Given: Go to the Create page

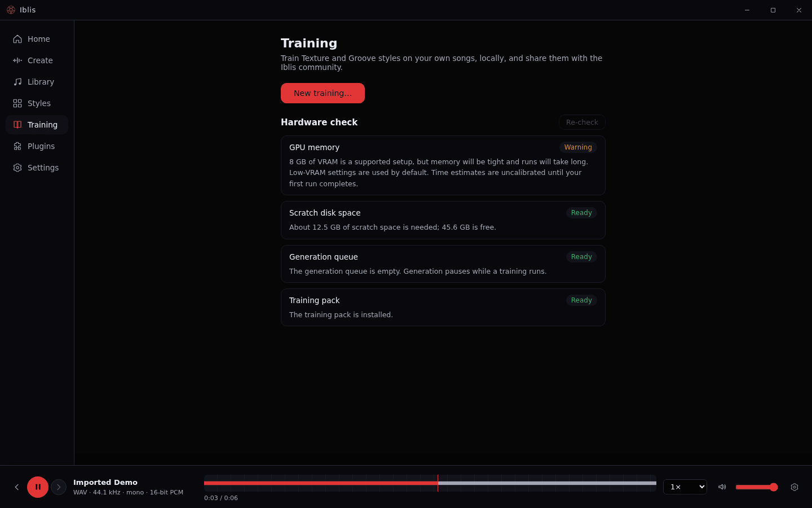Looking at the screenshot, I should 37,60.
